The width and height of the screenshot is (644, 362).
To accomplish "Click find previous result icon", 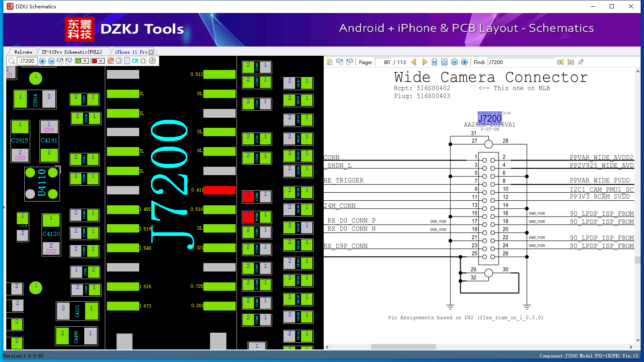I will click(x=560, y=62).
